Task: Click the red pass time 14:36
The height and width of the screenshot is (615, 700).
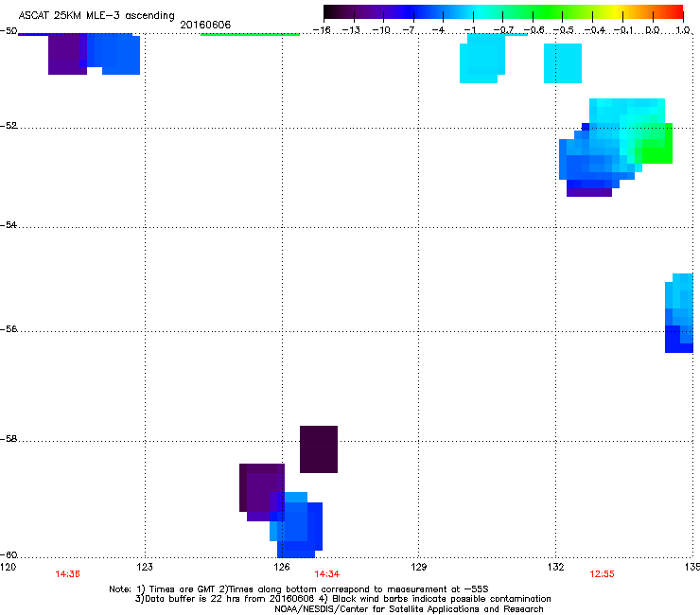Action: [x=67, y=574]
